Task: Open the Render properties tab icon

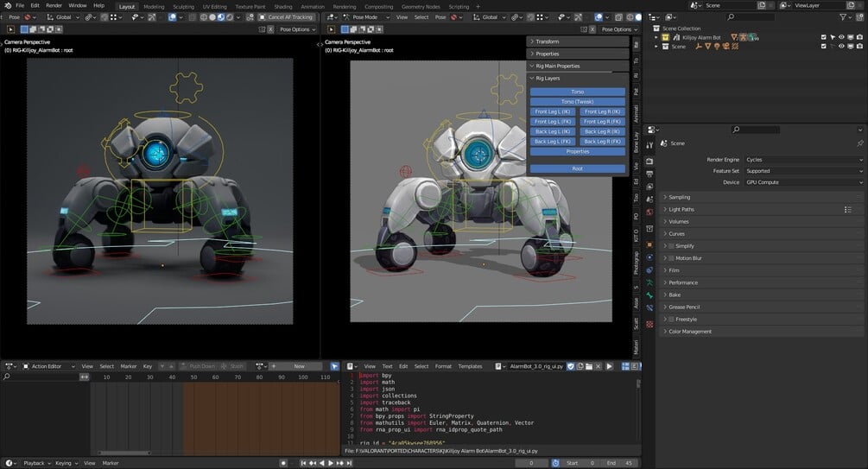Action: 649,161
